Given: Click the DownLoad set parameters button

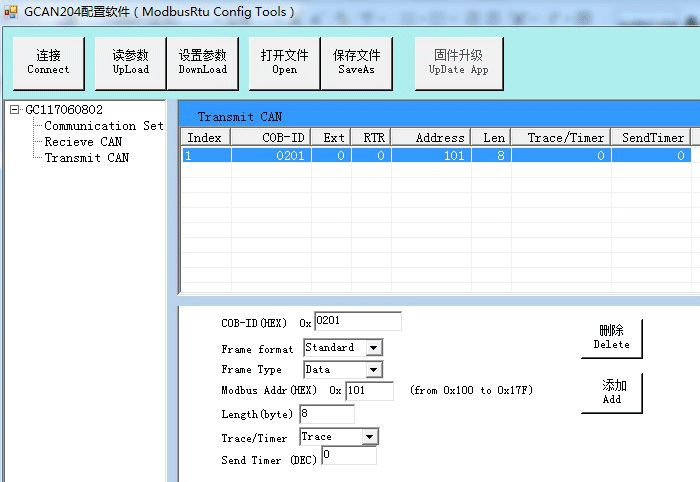Looking at the screenshot, I should (203, 63).
